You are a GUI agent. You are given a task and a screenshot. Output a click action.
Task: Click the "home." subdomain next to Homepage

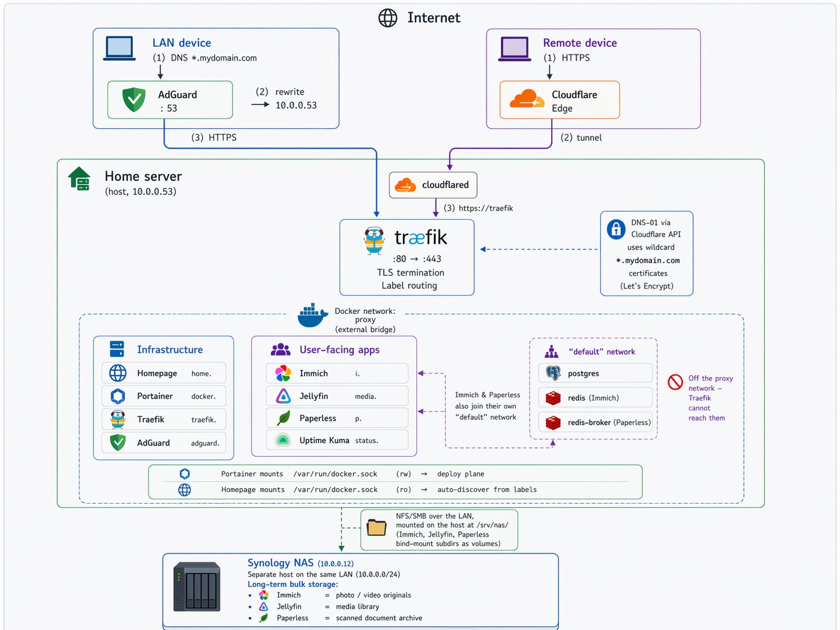click(x=201, y=374)
